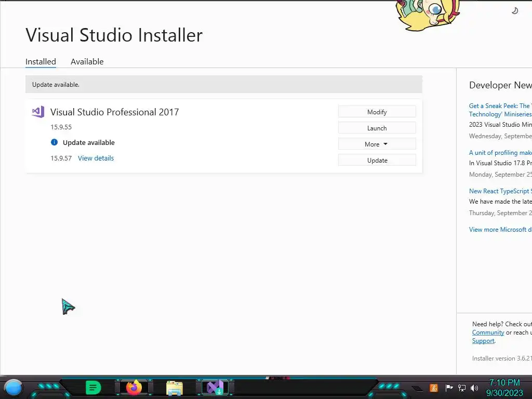The width and height of the screenshot is (532, 399).
Task: Click the 'Update available' bold status text
Action: pyautogui.click(x=88, y=142)
